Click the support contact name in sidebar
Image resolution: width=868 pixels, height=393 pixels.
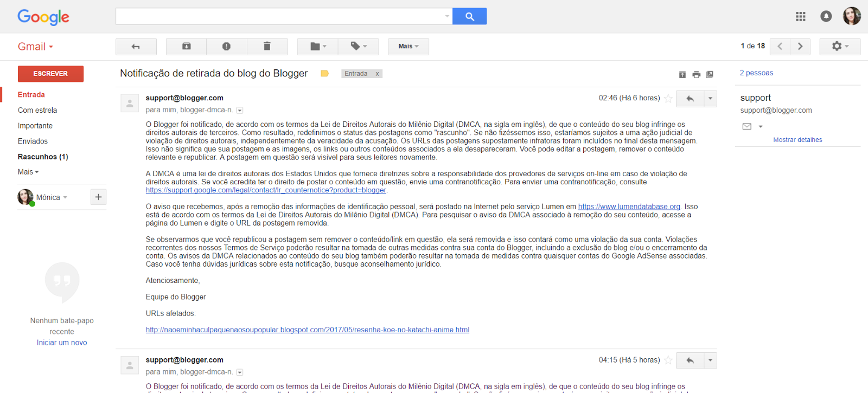coord(755,98)
